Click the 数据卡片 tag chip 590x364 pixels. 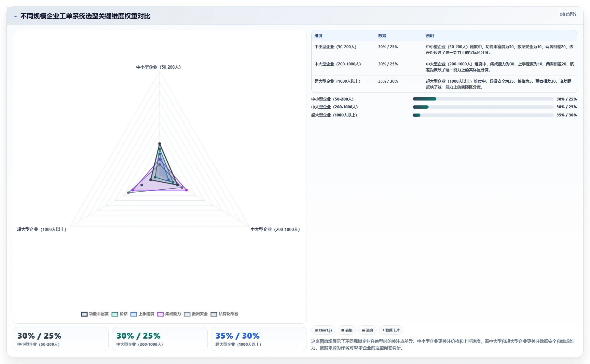point(391,330)
